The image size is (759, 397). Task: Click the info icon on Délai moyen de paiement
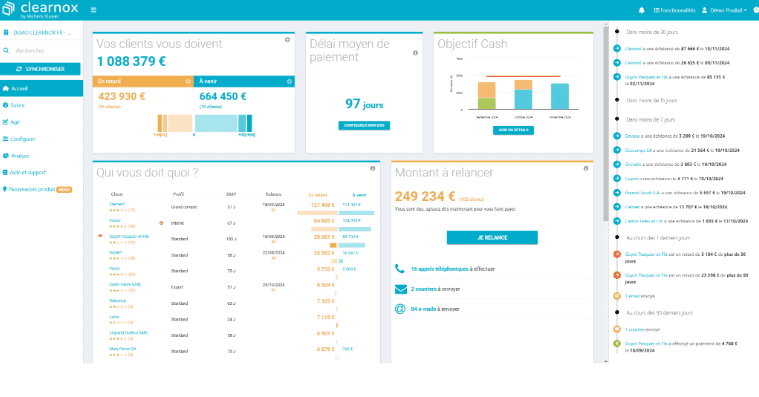(x=415, y=53)
